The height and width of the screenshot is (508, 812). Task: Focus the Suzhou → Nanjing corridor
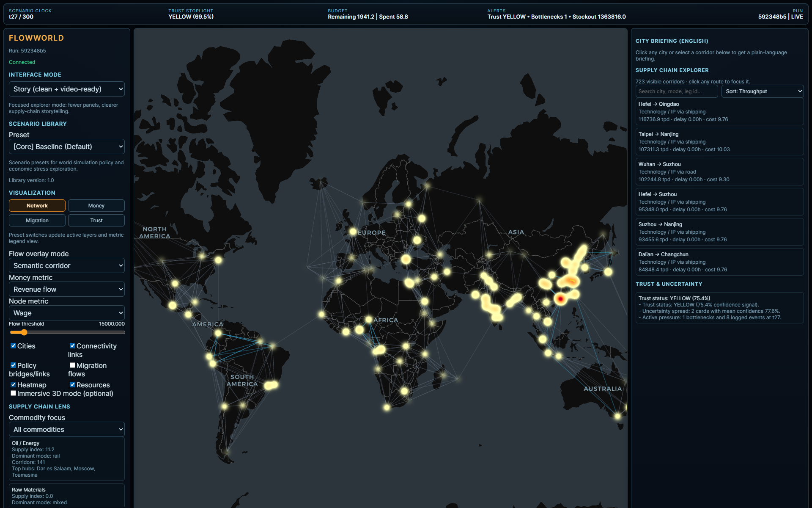click(x=719, y=232)
